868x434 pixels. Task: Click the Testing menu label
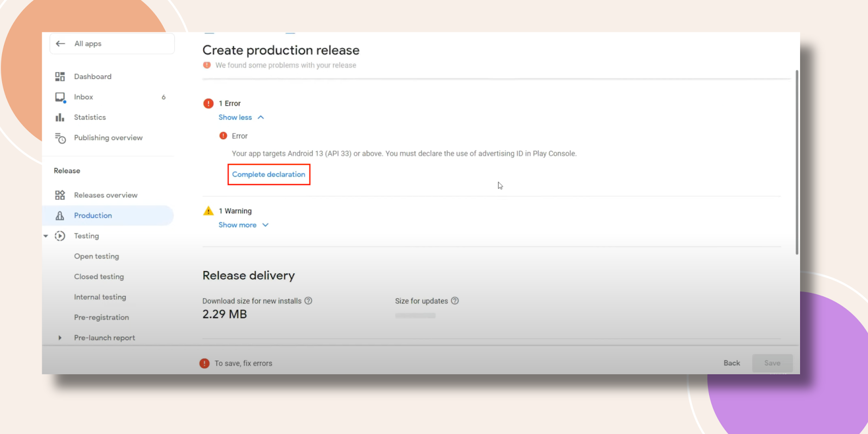pos(86,236)
